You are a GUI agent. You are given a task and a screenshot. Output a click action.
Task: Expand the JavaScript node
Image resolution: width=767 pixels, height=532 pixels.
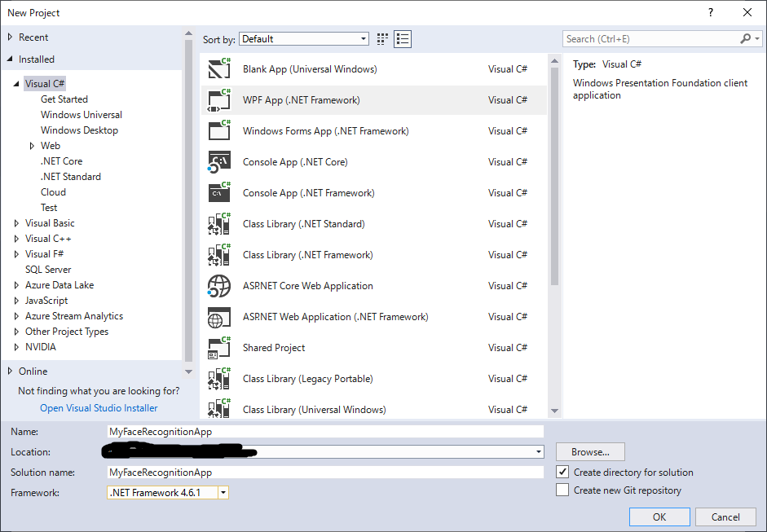[16, 301]
